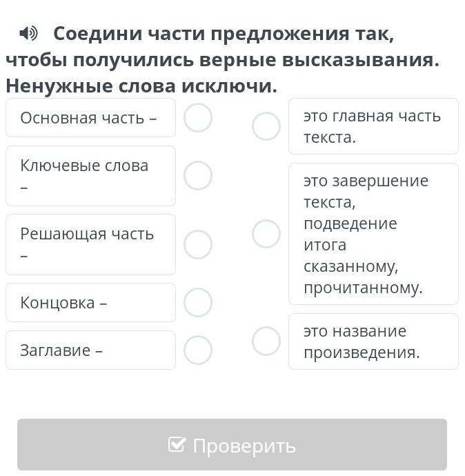Viewport: 465px width, 476px height.
Task: Select the circle for 'это завершение текста' answer
Action: (x=266, y=234)
